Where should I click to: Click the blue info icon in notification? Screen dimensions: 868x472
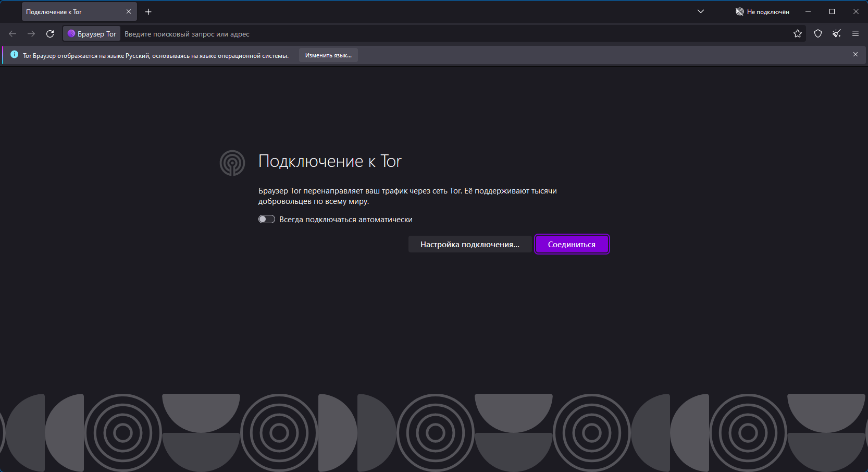click(14, 55)
